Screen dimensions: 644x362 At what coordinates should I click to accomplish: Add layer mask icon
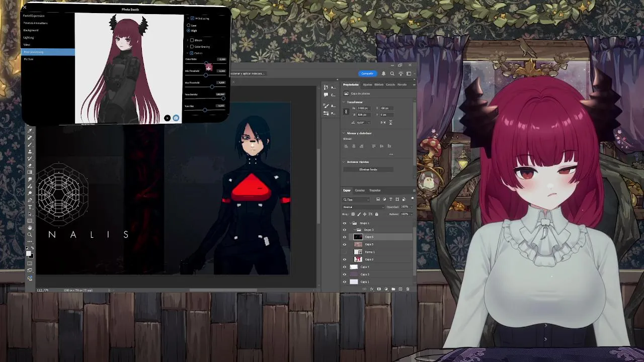[379, 289]
